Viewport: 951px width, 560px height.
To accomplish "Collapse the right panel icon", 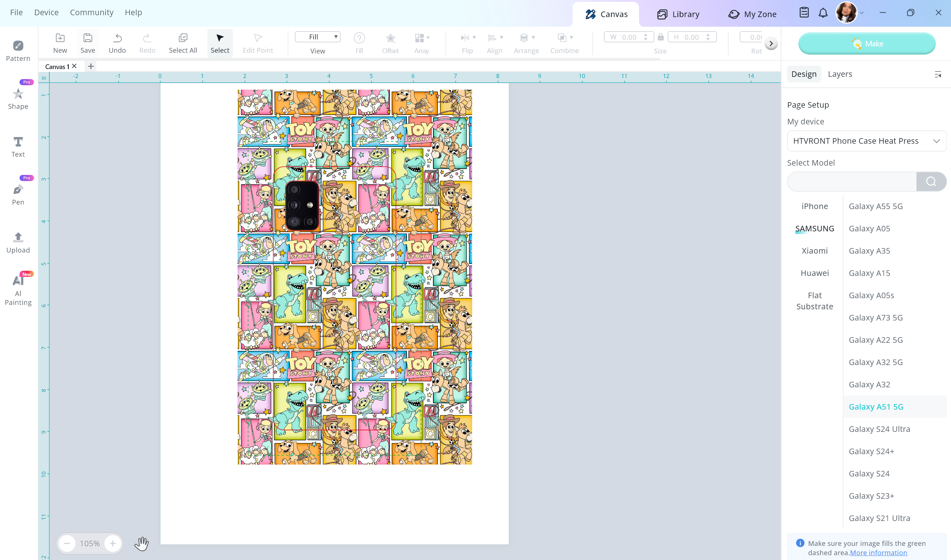I will 937,74.
